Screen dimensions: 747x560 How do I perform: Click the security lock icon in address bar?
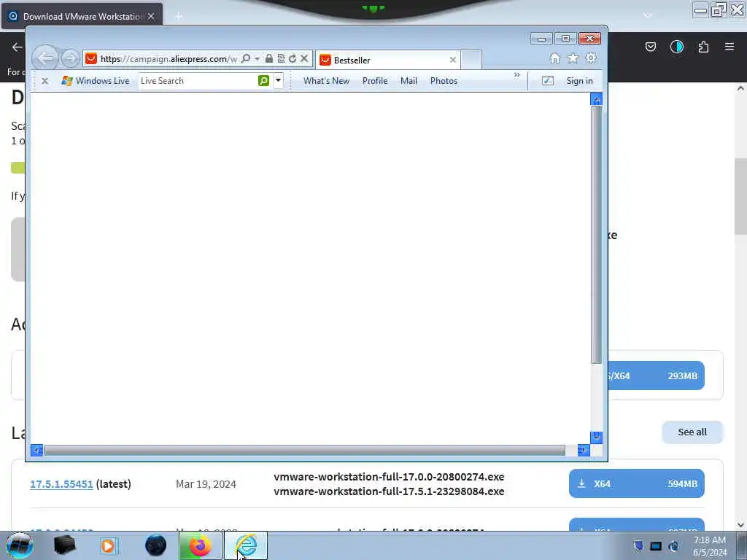269,58
